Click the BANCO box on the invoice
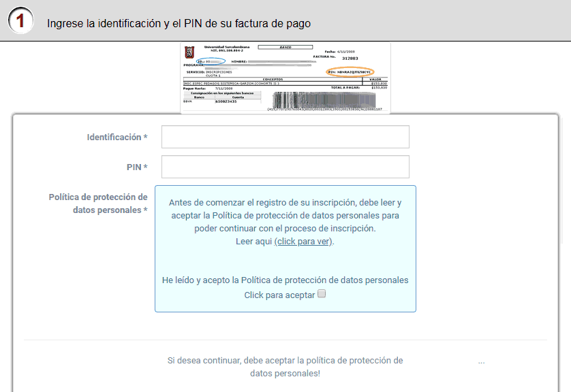 [x=285, y=48]
